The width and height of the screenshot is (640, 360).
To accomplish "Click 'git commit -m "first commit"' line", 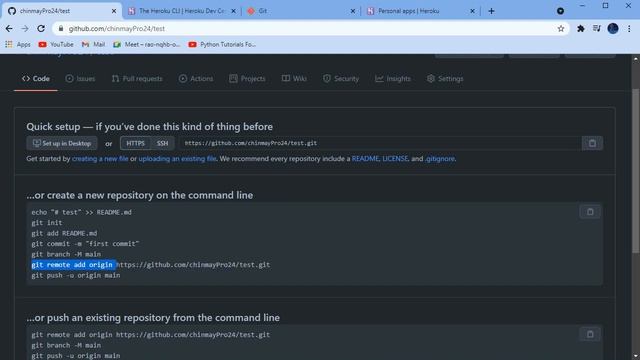I will point(85,244).
